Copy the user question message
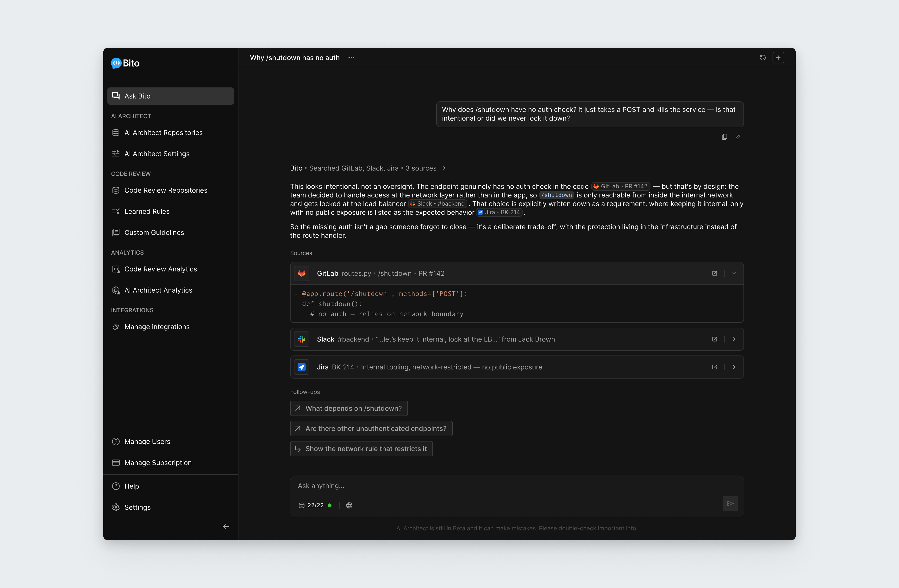The image size is (899, 588). point(724,137)
